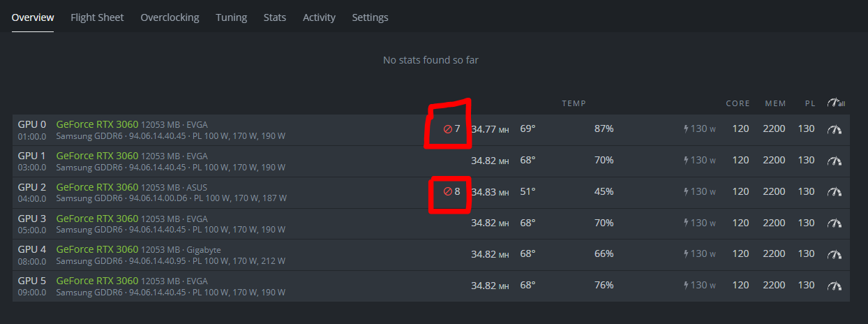Switch to the Flight Sheet tab
Screen dimensions: 868x324
[x=97, y=17]
